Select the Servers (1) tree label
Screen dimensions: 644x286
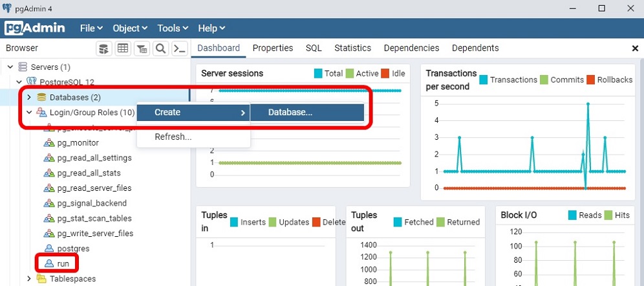pyautogui.click(x=50, y=67)
